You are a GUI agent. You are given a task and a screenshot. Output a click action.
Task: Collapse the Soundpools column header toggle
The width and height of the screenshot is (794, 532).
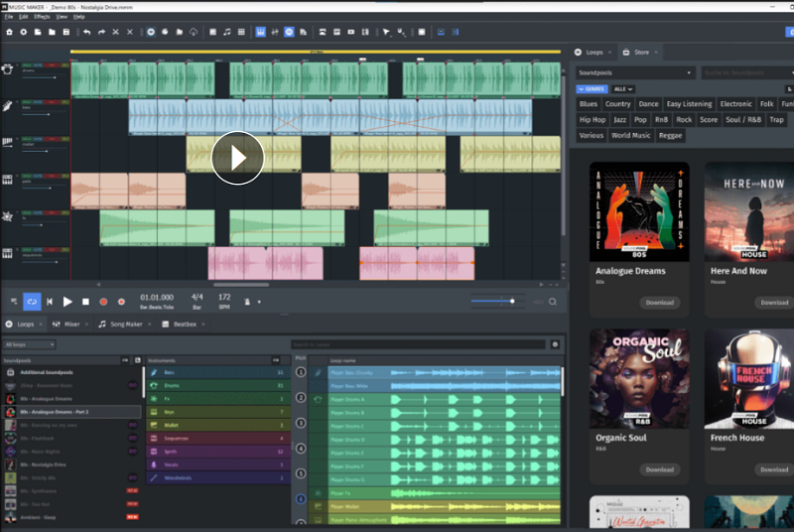pos(125,360)
